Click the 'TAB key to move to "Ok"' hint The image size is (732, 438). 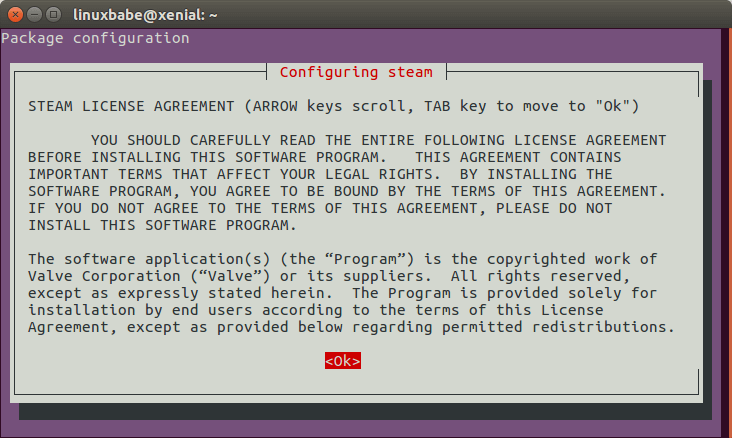click(531, 106)
